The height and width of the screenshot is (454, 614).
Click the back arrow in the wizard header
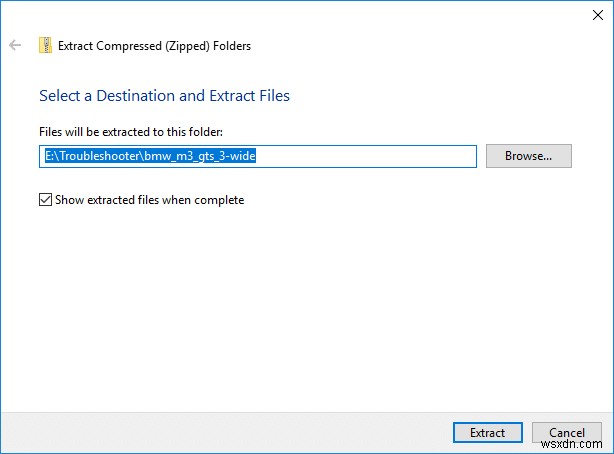[x=15, y=45]
